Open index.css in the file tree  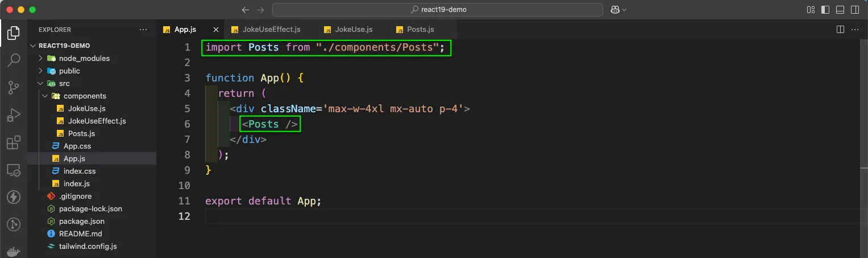pyautogui.click(x=92, y=171)
